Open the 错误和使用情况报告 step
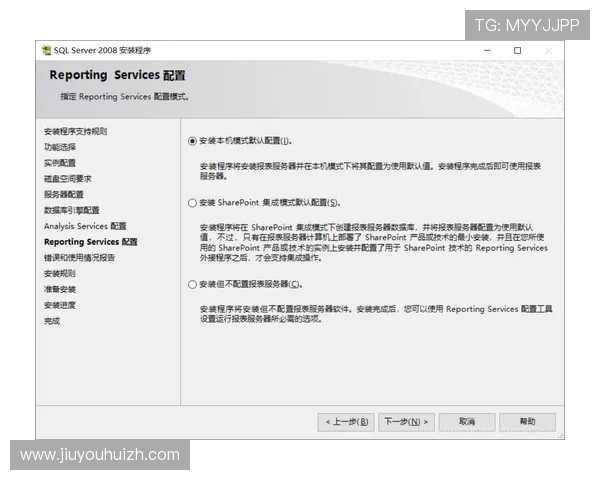This screenshot has height=480, width=600. pos(79,258)
